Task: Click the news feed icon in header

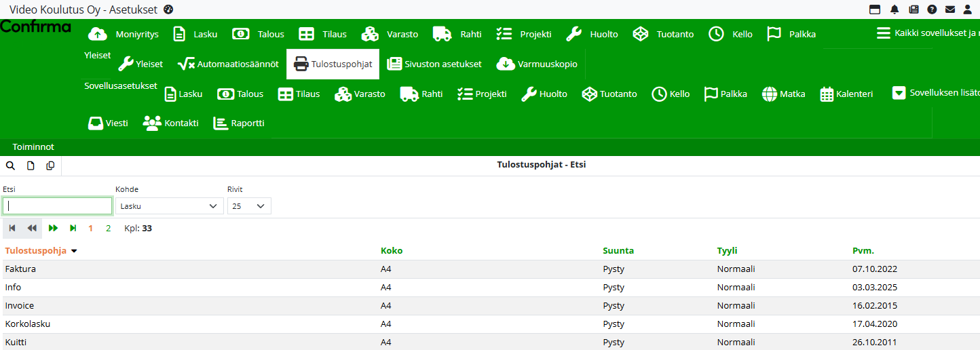Action: pos(913,9)
